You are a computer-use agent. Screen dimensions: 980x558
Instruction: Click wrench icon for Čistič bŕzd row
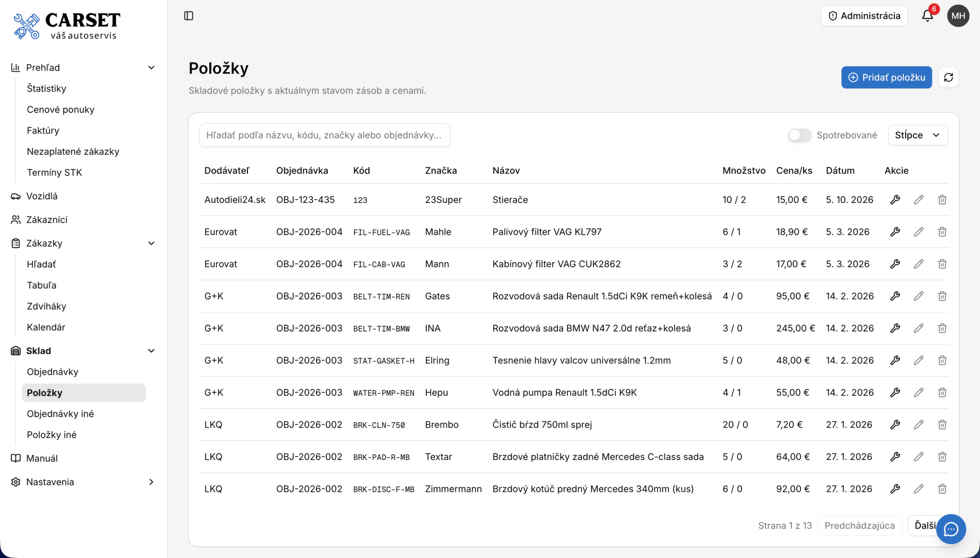point(895,425)
